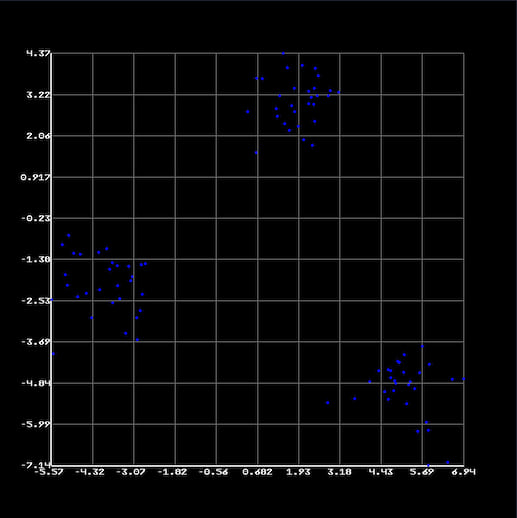The image size is (517, 518).
Task: Click the data point on the right plot border
Action: coord(464,379)
